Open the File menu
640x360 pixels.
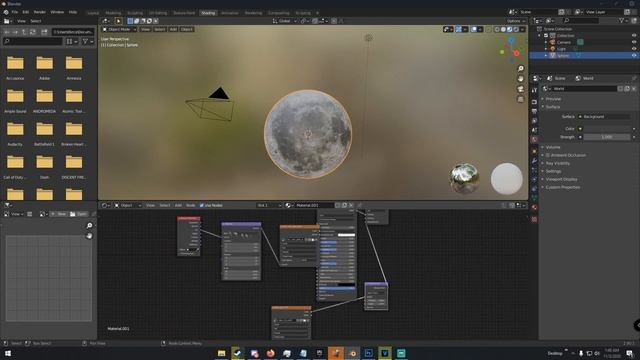tap(15, 12)
